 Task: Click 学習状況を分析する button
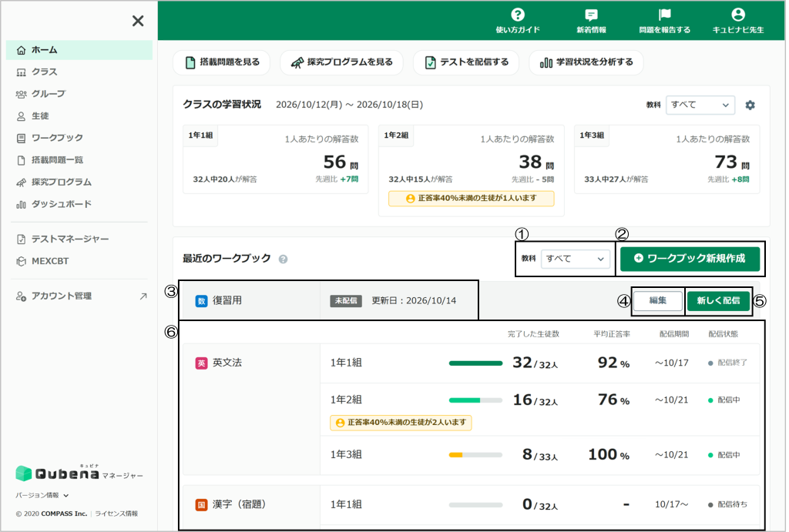tap(586, 62)
